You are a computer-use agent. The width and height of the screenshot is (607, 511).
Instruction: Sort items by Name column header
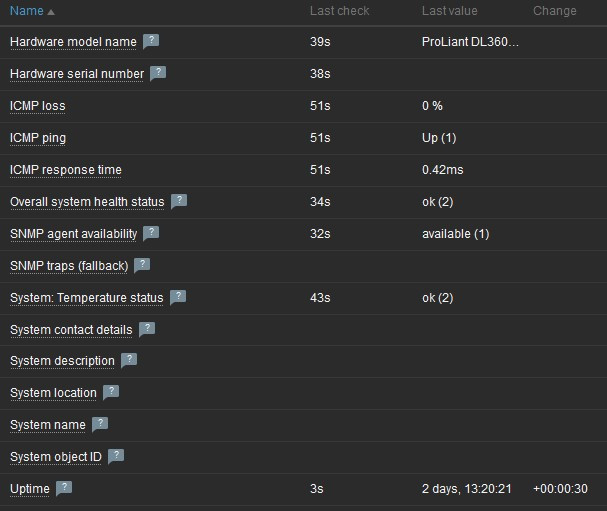(27, 11)
